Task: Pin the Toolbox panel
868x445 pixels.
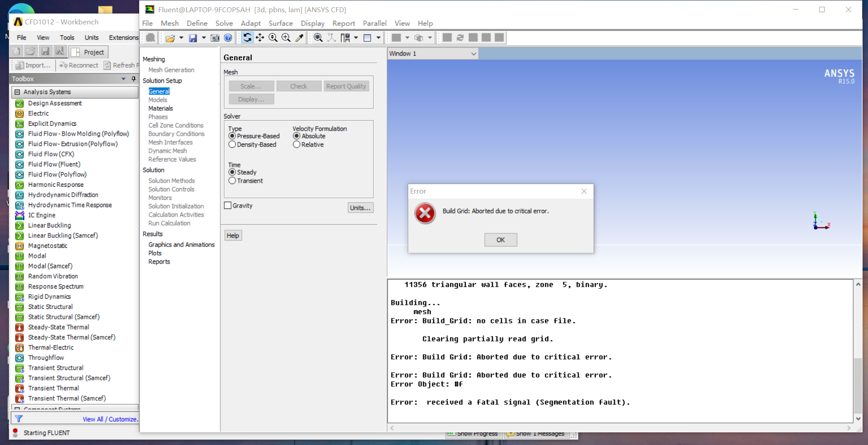Action: [x=133, y=79]
